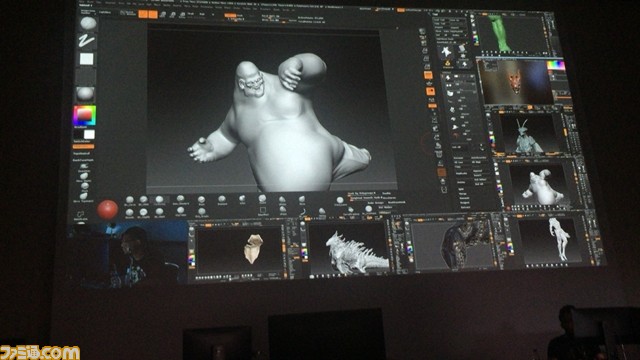Select the black secondary color swatch
This screenshot has height=360, width=640.
[x=78, y=134]
